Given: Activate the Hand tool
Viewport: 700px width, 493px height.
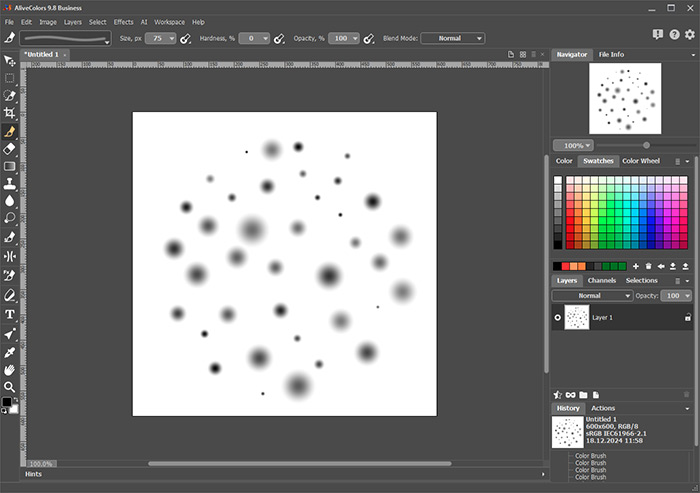Looking at the screenshot, I should tap(9, 370).
